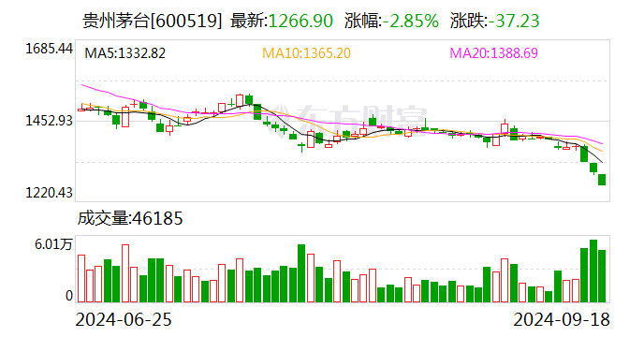Click the end date 2024-09-18

[562, 319]
